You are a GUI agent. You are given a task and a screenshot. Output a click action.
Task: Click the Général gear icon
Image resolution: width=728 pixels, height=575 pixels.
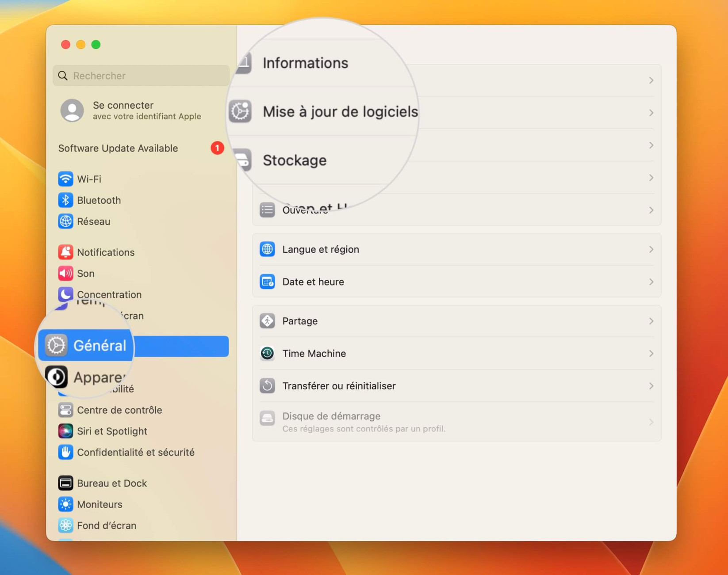[x=56, y=345]
